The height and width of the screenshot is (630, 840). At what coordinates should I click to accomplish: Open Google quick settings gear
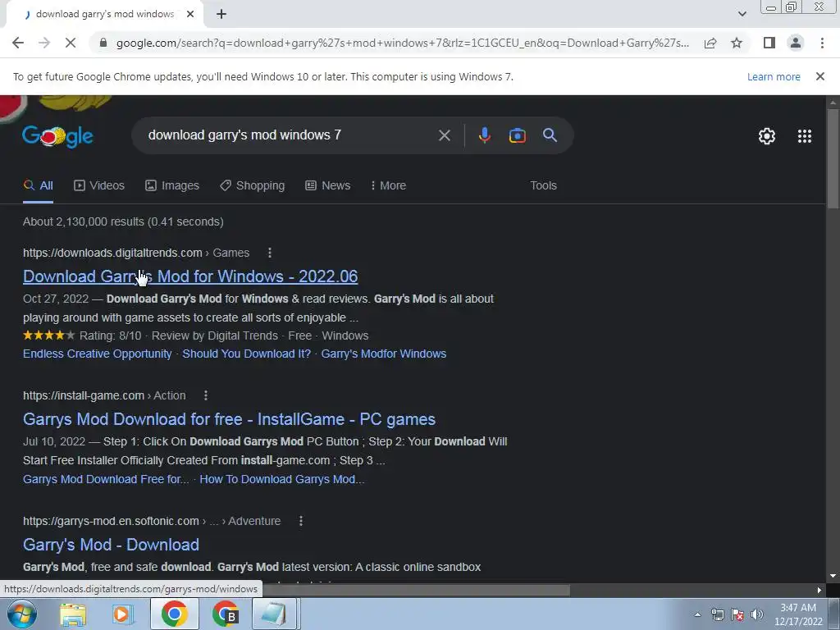coord(767,136)
